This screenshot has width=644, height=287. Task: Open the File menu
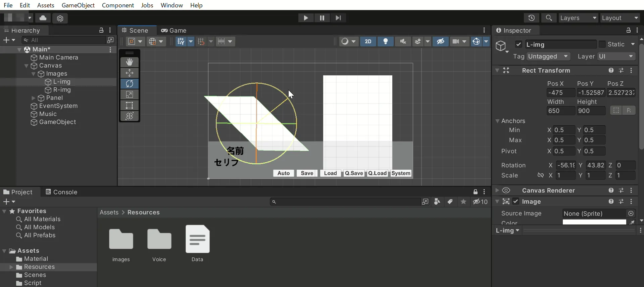(x=8, y=5)
